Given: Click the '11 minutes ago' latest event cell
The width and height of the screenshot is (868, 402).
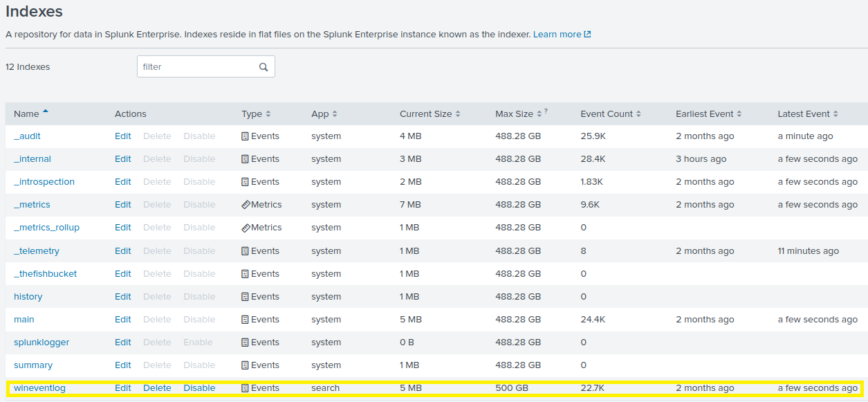Looking at the screenshot, I should (809, 251).
